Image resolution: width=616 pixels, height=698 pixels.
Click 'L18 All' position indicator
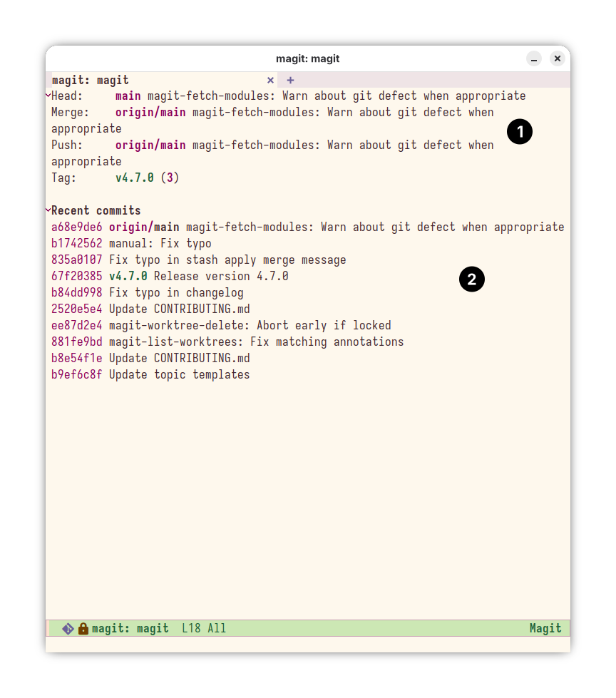point(204,628)
